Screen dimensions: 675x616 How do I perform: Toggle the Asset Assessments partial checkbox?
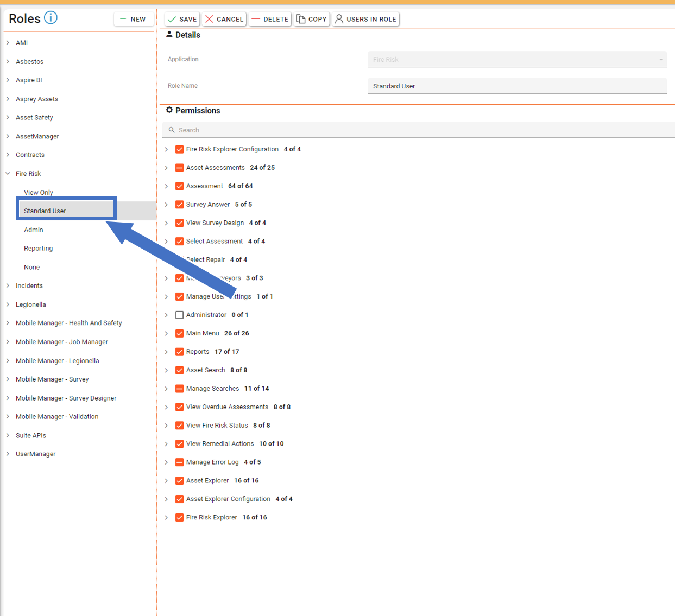[179, 168]
